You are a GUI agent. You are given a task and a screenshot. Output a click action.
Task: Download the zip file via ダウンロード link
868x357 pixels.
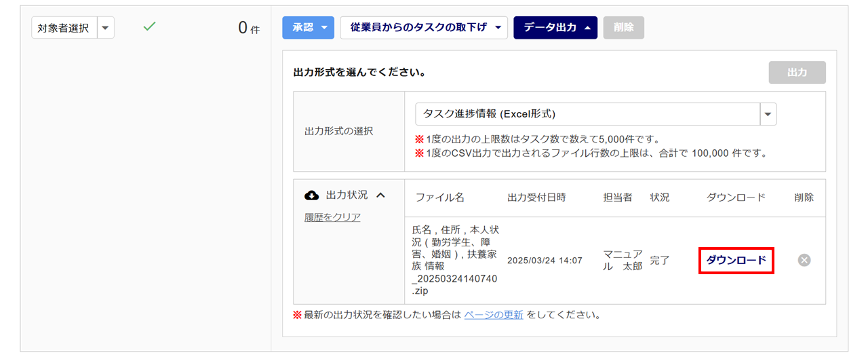736,260
